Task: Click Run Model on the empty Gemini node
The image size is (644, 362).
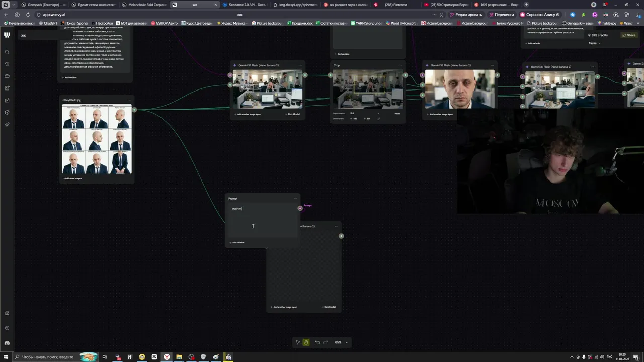Action: point(329,307)
